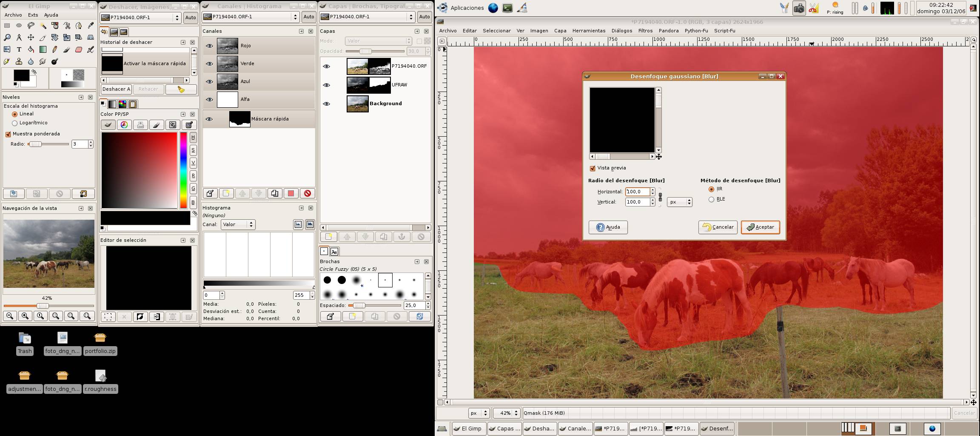Open image selector dropdown in Deshacer dock

[x=141, y=17]
